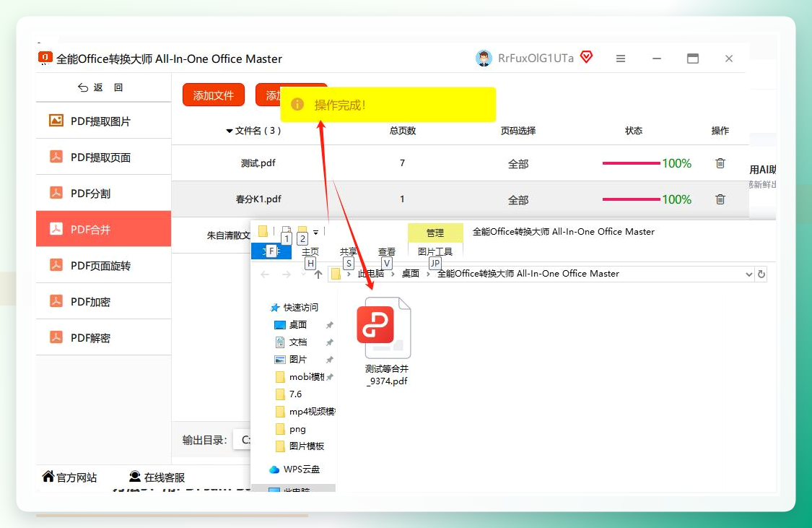Open 在线客服 online support
This screenshot has width=812, height=528.
tap(157, 477)
